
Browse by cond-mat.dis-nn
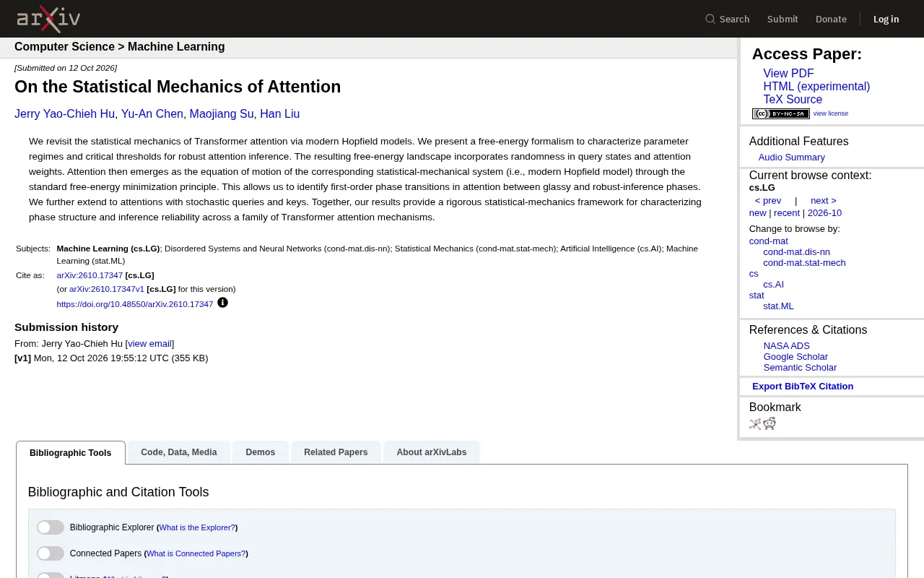pos(796,252)
